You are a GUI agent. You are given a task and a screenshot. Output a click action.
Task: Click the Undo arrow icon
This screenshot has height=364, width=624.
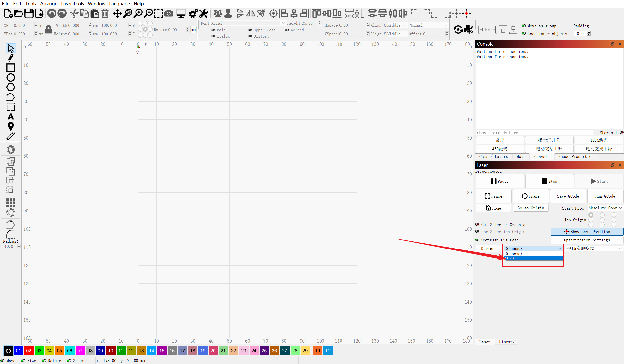(x=51, y=13)
